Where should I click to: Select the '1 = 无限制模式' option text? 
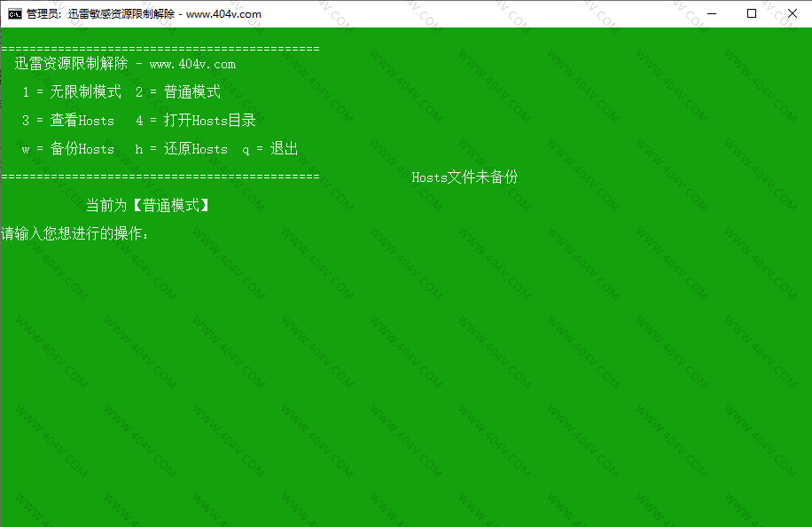tap(72, 92)
